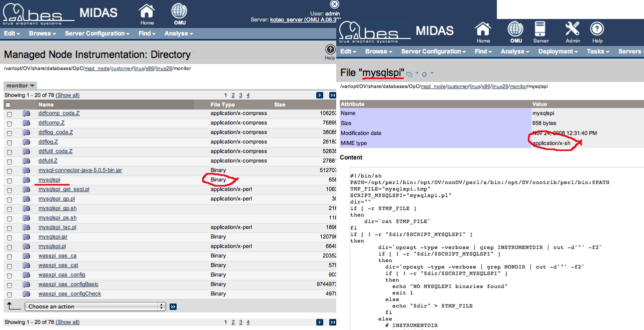Open Find menu in right window
Viewport: 644px width, 330px height.
coord(483,51)
